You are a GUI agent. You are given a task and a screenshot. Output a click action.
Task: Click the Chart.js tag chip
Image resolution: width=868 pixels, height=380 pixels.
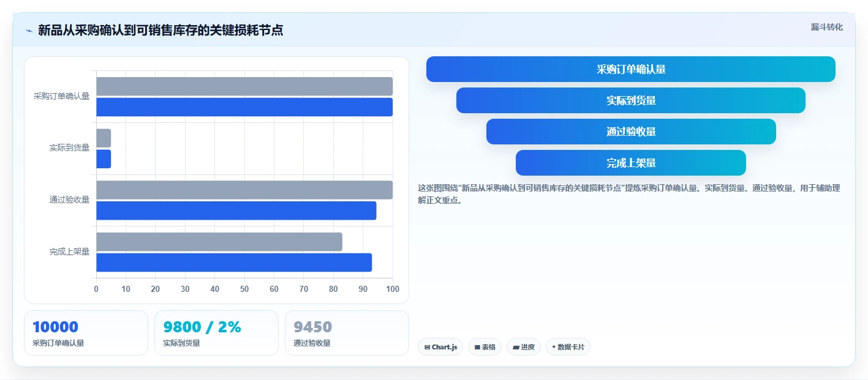[x=440, y=347]
